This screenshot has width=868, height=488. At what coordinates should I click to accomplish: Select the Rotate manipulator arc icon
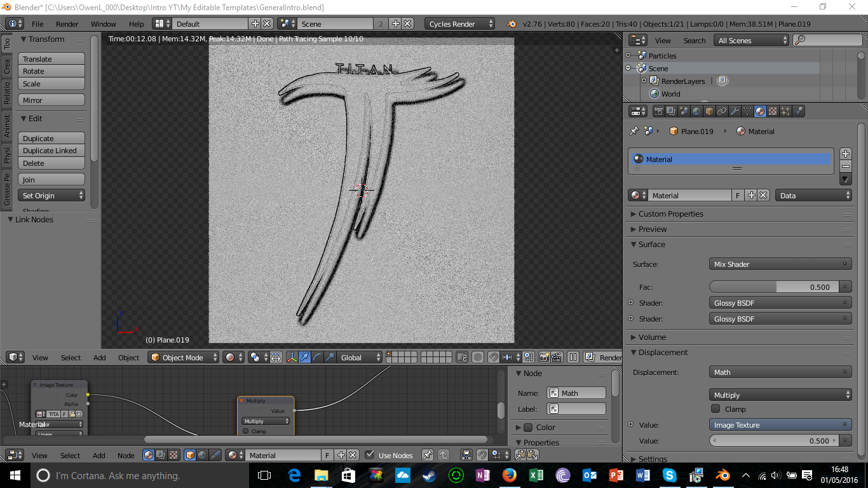[317, 357]
